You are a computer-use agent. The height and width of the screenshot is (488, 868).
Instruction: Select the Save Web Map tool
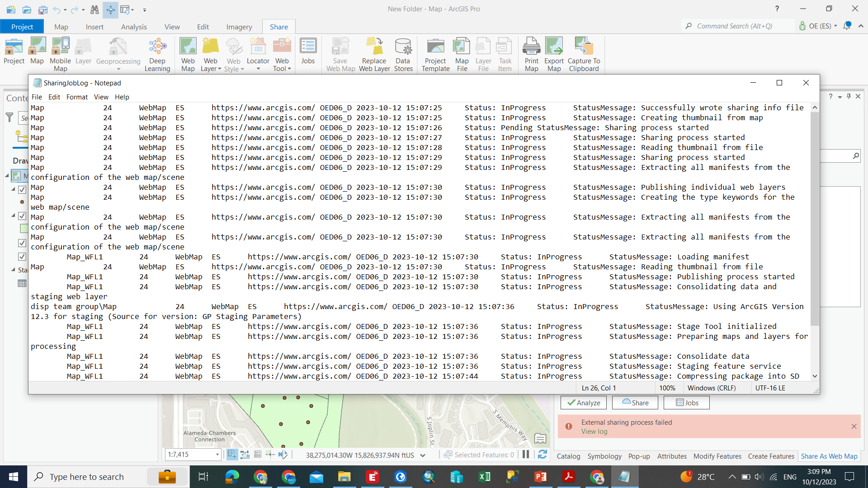click(340, 54)
